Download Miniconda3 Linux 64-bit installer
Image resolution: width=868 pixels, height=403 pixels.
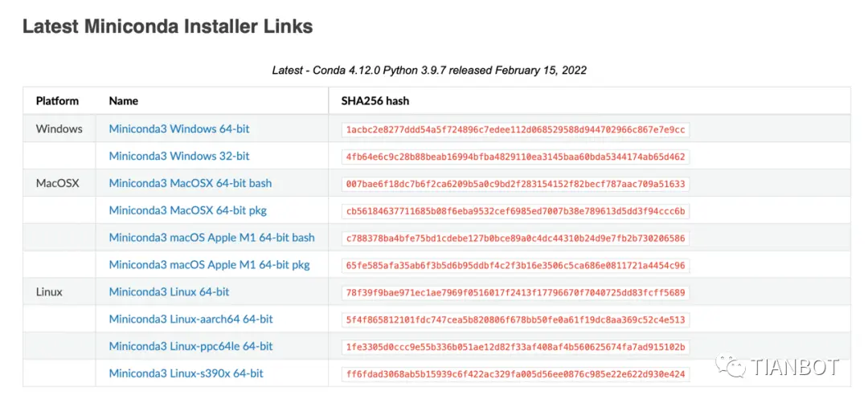click(169, 292)
